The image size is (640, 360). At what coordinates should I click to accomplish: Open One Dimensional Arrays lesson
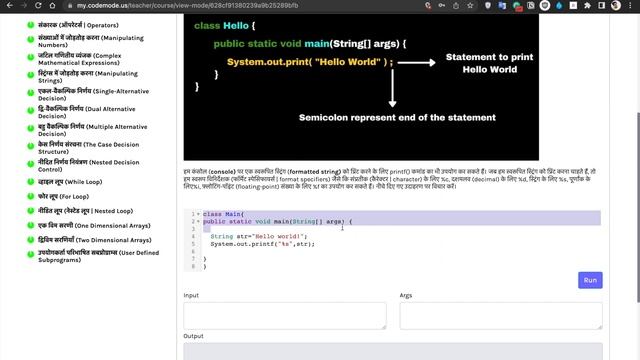[x=94, y=225]
